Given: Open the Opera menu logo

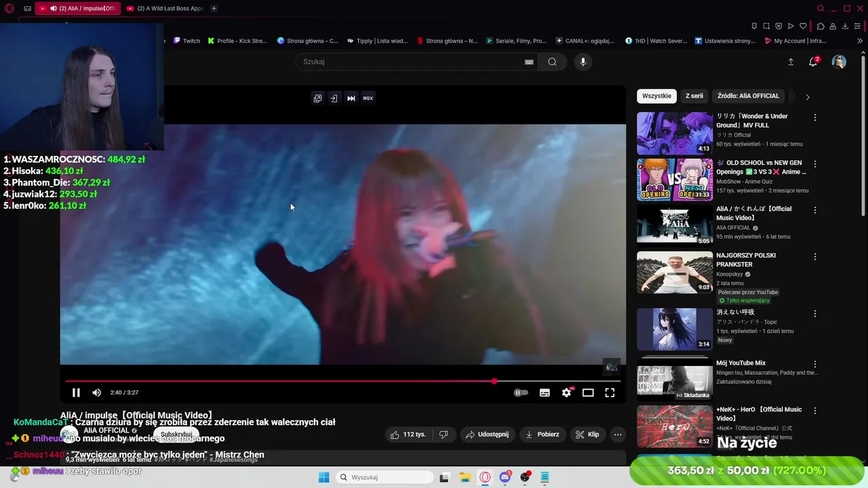Looking at the screenshot, I should point(9,9).
